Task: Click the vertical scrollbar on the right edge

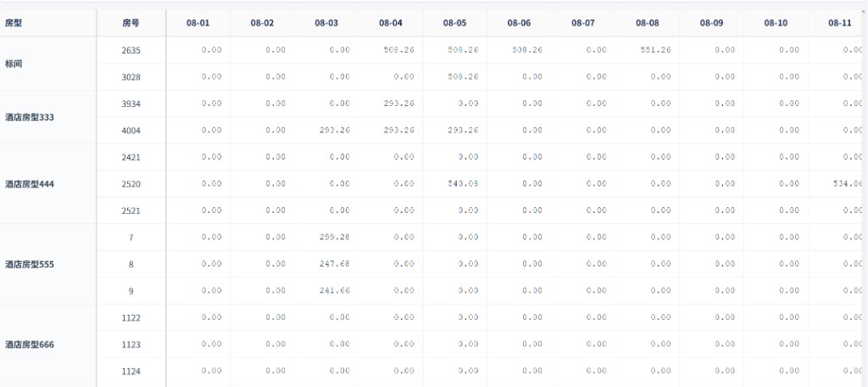Action: click(x=865, y=194)
